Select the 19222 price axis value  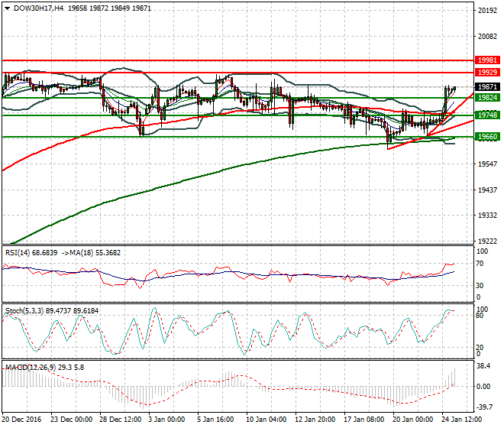point(487,242)
